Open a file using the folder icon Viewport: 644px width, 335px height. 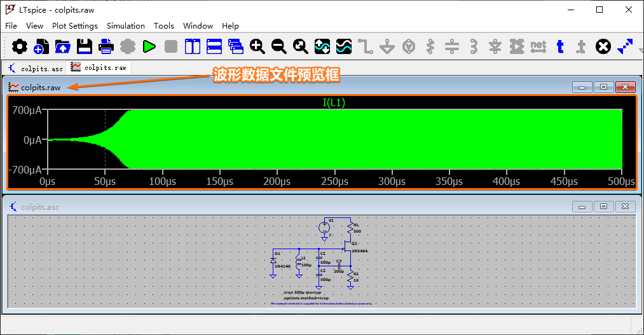[x=62, y=46]
